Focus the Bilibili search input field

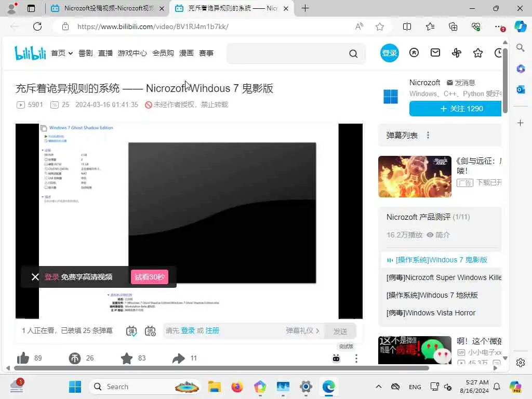[x=288, y=54]
